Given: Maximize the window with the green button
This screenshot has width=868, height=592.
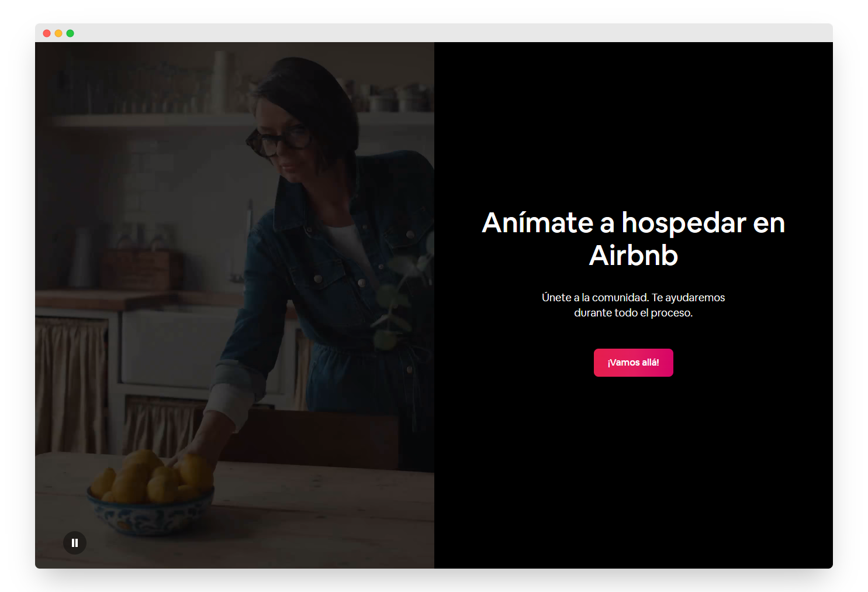Looking at the screenshot, I should tap(70, 33).
